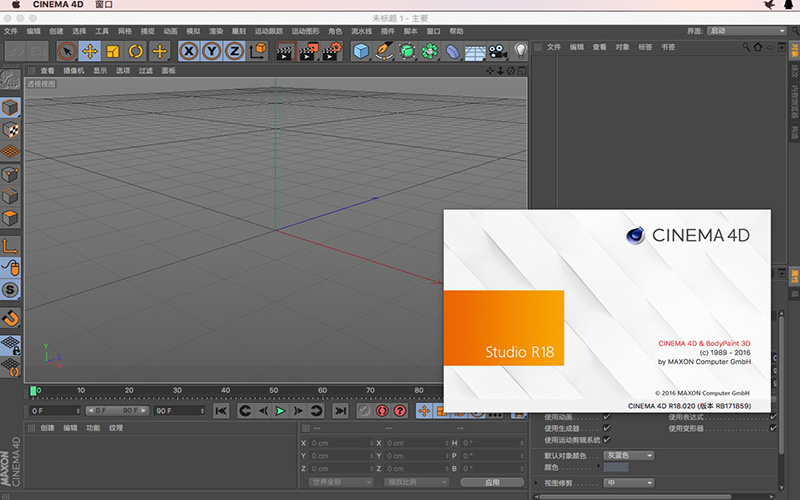Expand the 颜色 disclosure triangle
The image size is (800, 500).
[x=599, y=467]
